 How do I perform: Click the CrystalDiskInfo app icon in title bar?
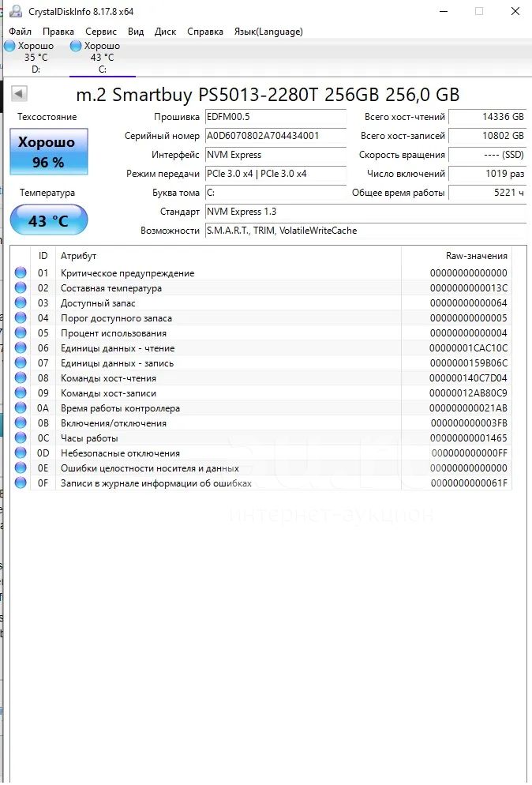16,11
